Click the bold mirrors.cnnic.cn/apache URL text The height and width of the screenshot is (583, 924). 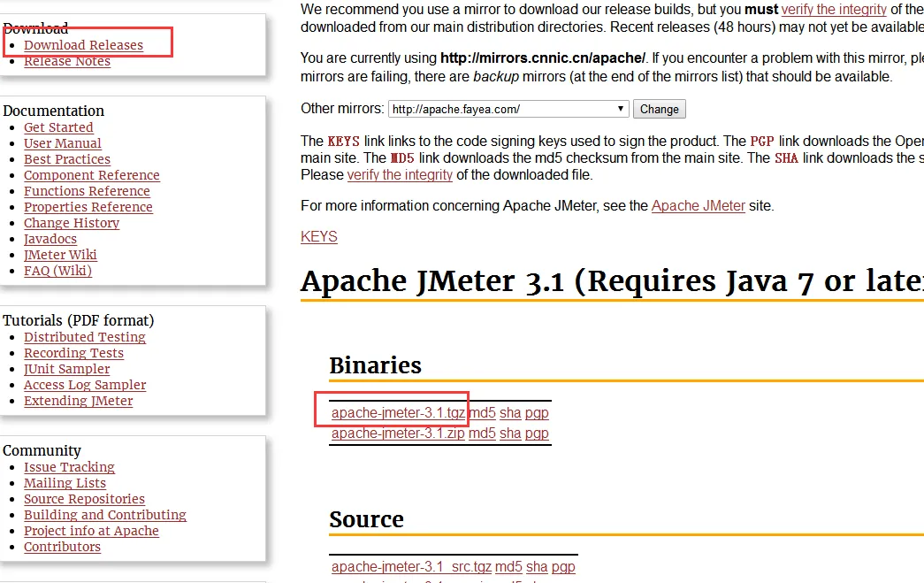[x=542, y=58]
